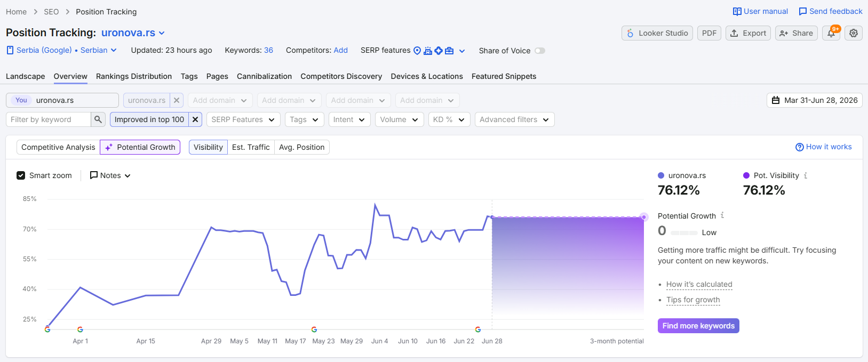
Task: Open the notifications bell icon
Action: coord(831,33)
